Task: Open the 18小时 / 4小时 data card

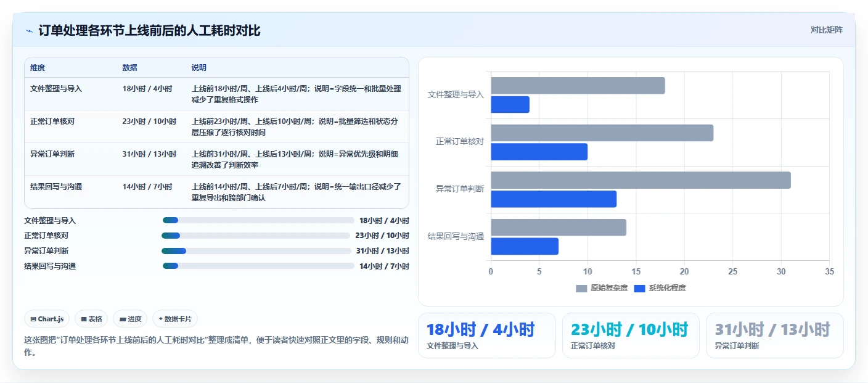Action: (x=487, y=336)
